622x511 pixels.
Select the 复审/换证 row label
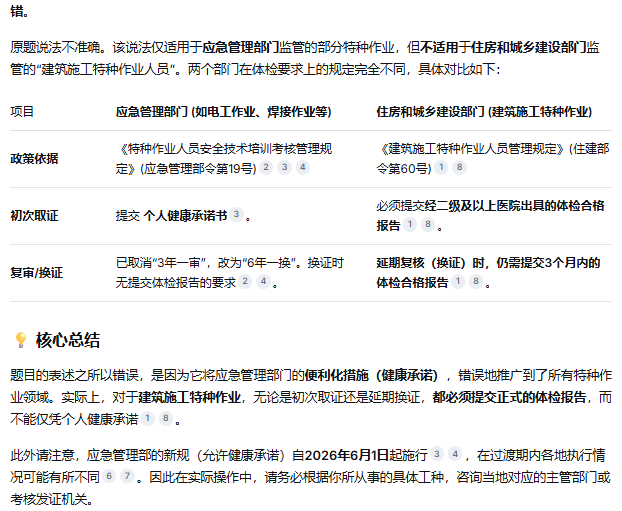click(x=36, y=273)
